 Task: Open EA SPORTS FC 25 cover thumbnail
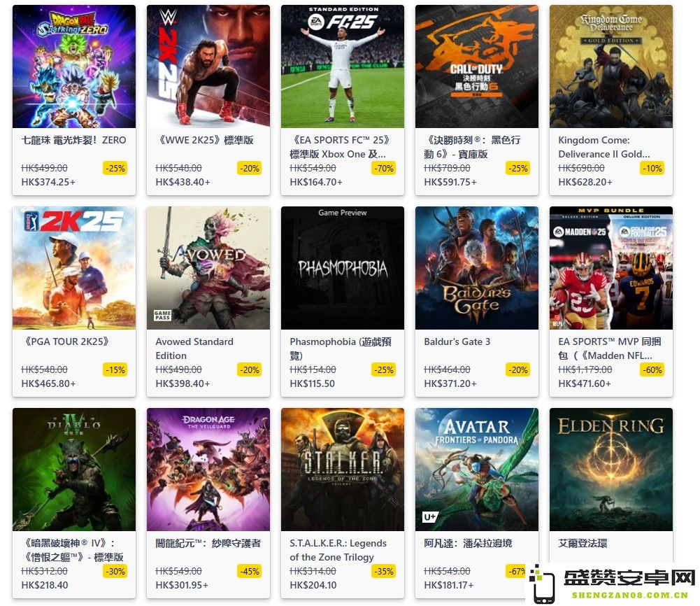click(x=343, y=66)
